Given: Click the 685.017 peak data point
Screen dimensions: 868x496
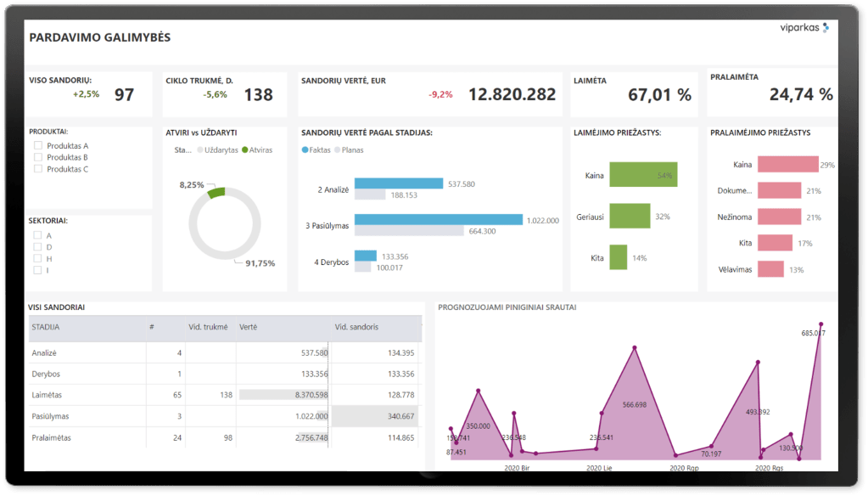Looking at the screenshot, I should coord(820,324).
